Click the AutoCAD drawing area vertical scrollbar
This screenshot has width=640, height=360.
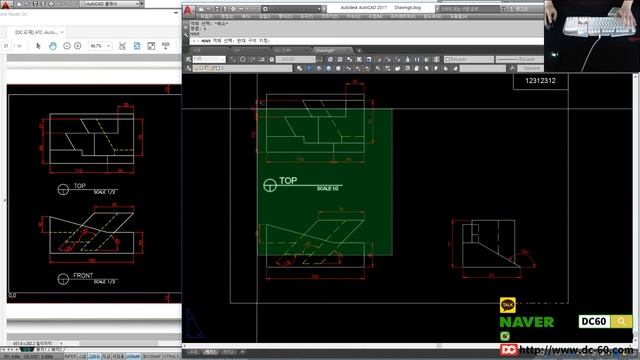pos(635,208)
